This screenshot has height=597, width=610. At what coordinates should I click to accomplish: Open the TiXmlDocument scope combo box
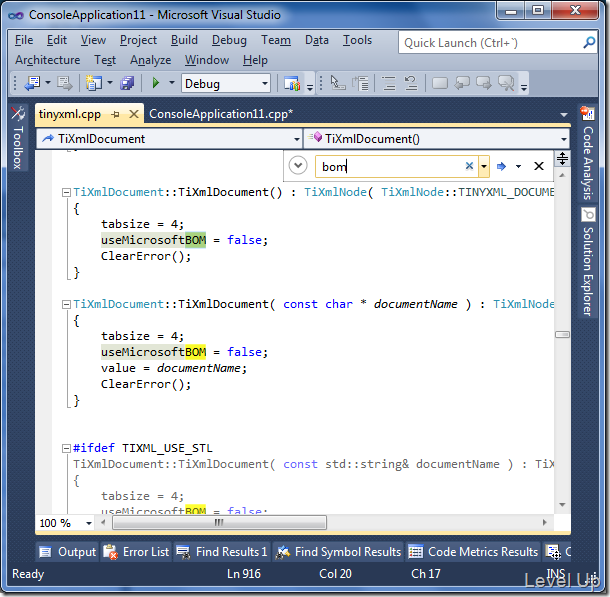coord(169,139)
